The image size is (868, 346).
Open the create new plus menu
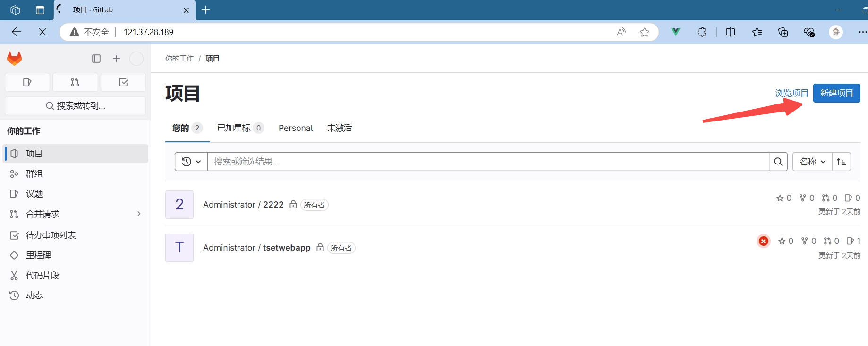(x=117, y=59)
